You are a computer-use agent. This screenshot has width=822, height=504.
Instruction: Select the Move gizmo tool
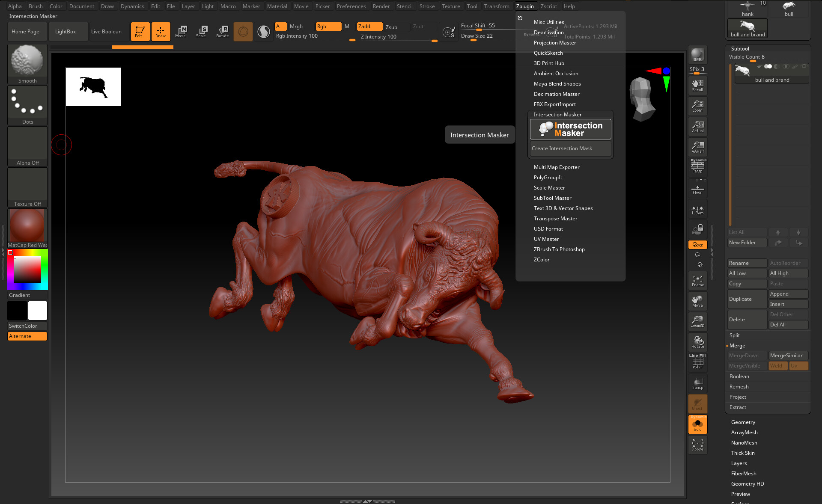tap(181, 32)
